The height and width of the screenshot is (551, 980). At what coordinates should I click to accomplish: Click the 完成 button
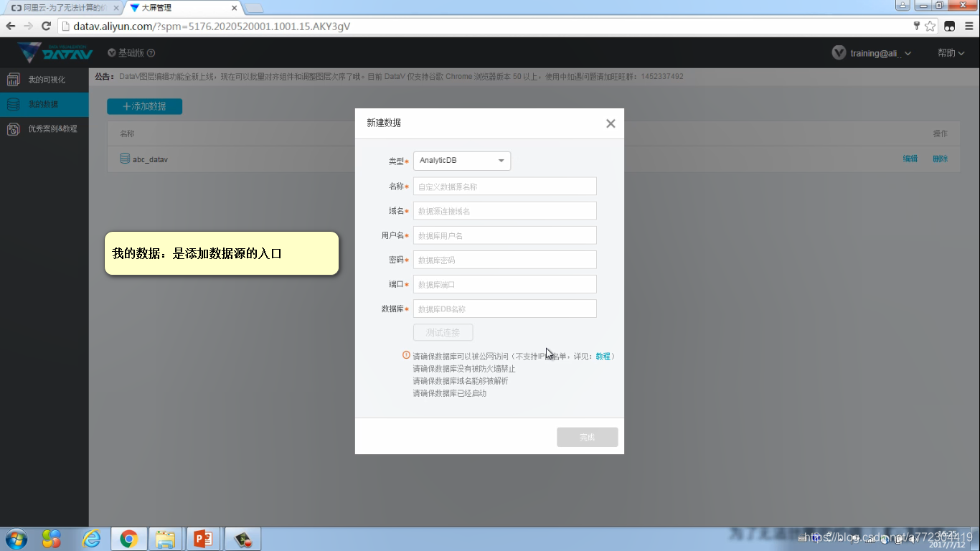point(587,437)
